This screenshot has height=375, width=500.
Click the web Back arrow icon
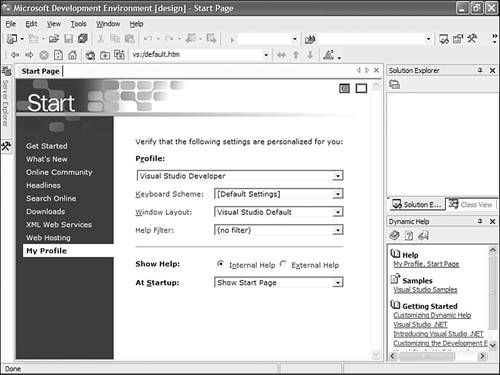coord(14,55)
